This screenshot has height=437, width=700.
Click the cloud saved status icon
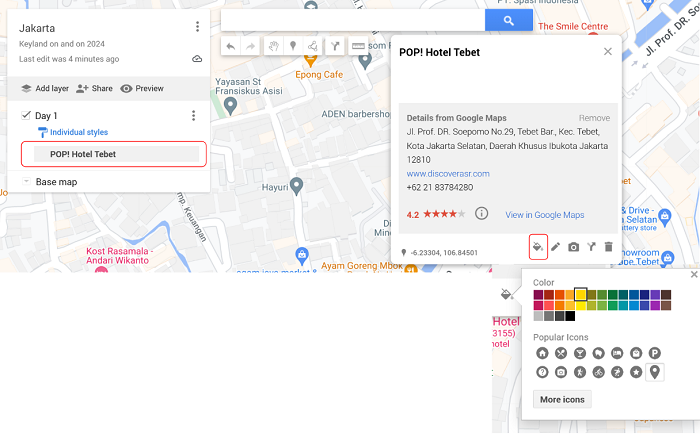pos(197,59)
